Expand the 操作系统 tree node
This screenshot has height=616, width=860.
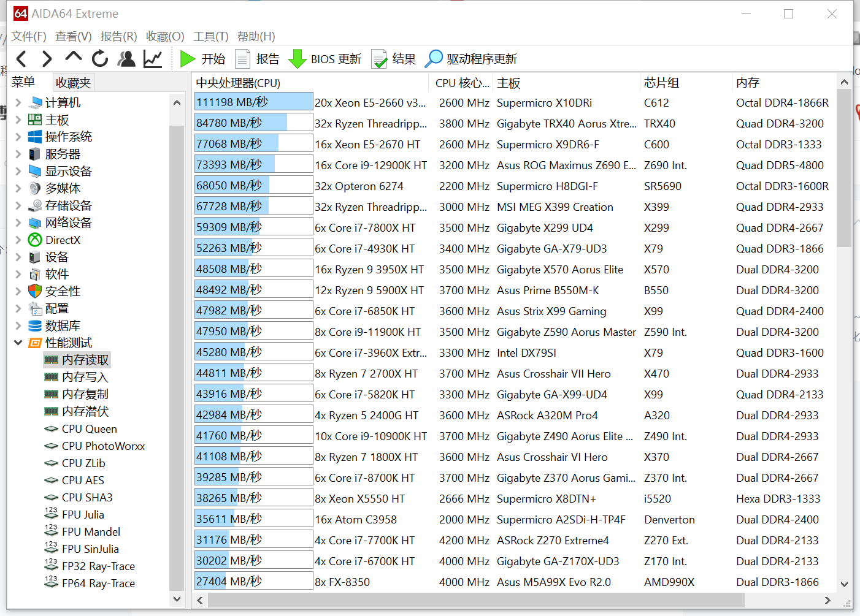click(18, 137)
